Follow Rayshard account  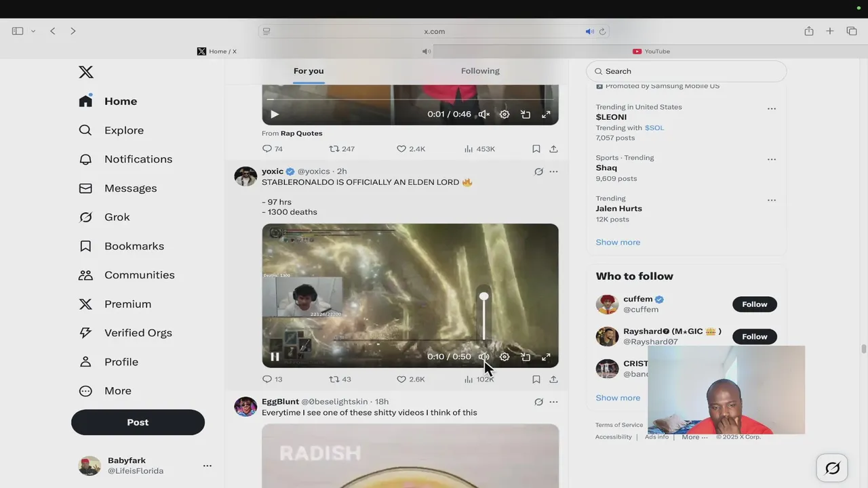(x=755, y=337)
